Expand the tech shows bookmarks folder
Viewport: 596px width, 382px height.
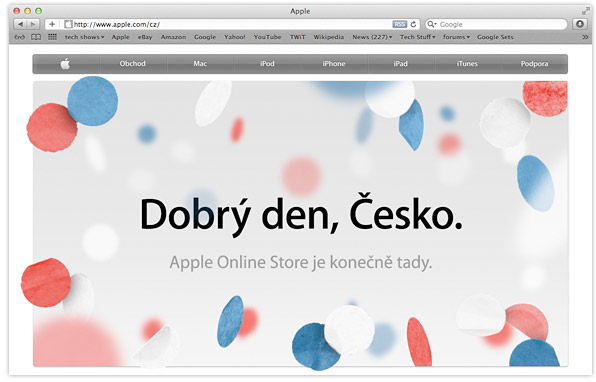[x=84, y=37]
